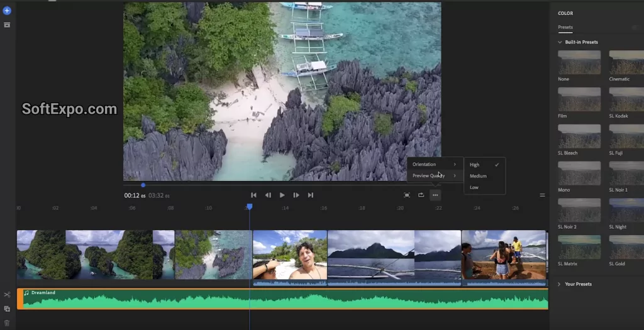Click the timeline track controls icon
The width and height of the screenshot is (644, 330).
[542, 195]
